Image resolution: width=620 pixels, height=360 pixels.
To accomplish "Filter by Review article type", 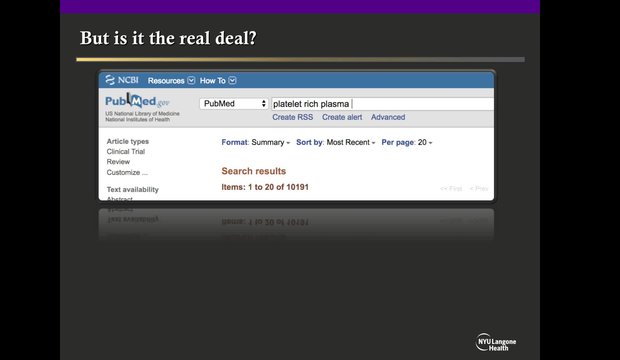I will click(x=118, y=162).
